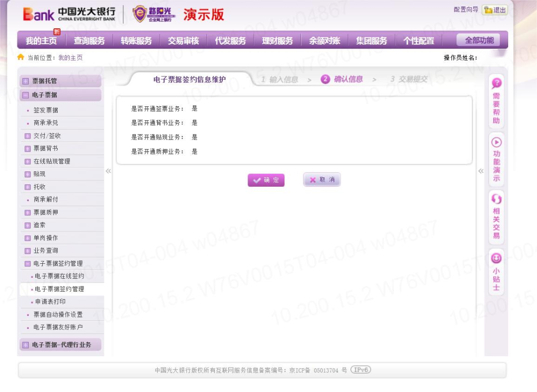
Task: Expand the 贴现 tree node
Action: [28, 174]
